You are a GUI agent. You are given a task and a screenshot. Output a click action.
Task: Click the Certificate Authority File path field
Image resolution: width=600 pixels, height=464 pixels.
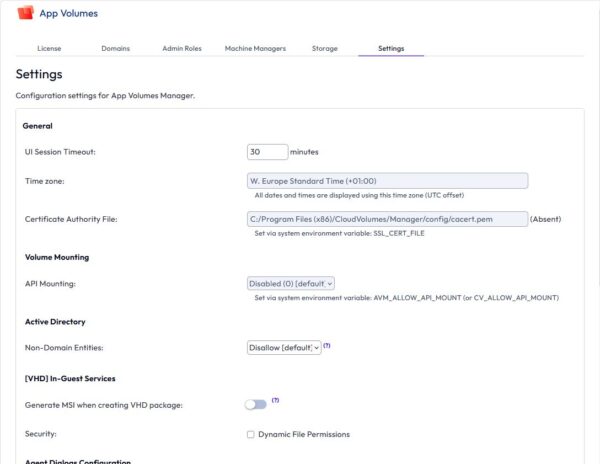[x=388, y=219]
